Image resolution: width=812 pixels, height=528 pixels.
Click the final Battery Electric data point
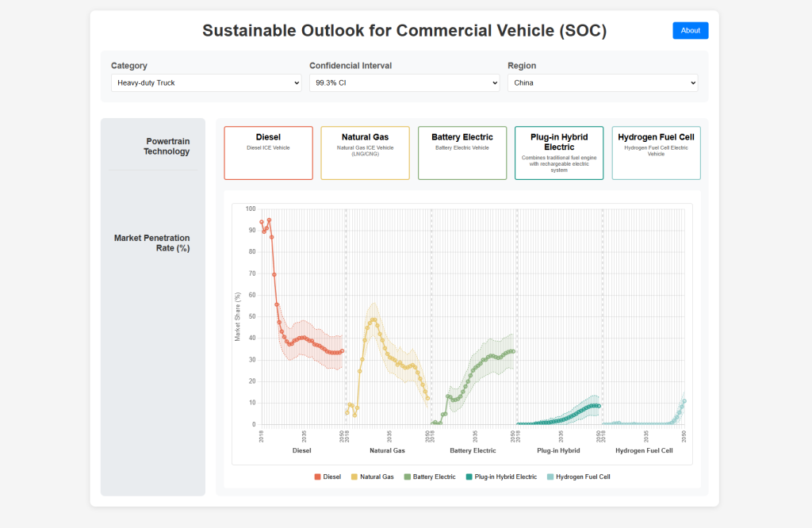[x=514, y=351]
